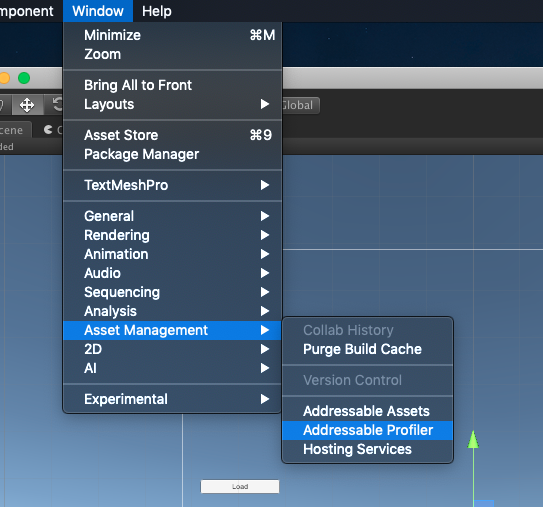Select the Move tool icon
Image resolution: width=543 pixels, height=507 pixels.
pos(27,105)
